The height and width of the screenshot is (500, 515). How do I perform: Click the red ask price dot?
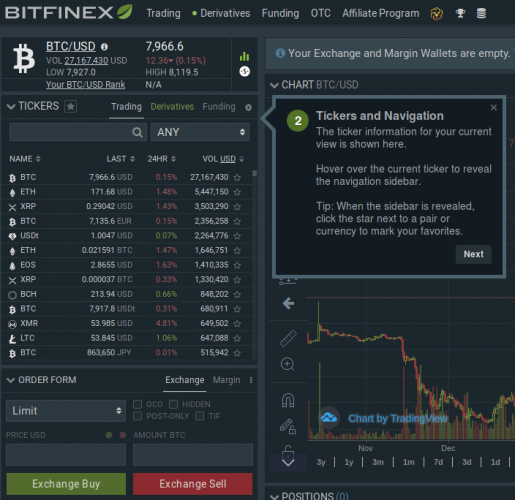pyautogui.click(x=123, y=435)
